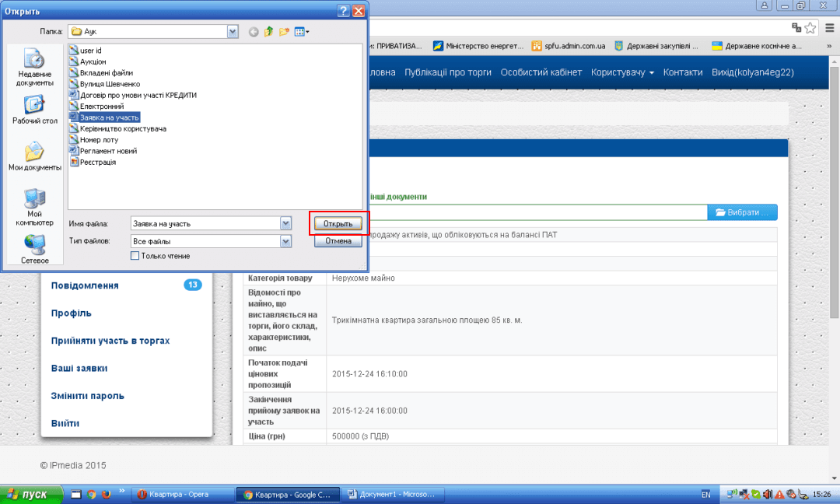Expand the Папка folder dropdown
Viewport: 840px width, 504px height.
233,32
